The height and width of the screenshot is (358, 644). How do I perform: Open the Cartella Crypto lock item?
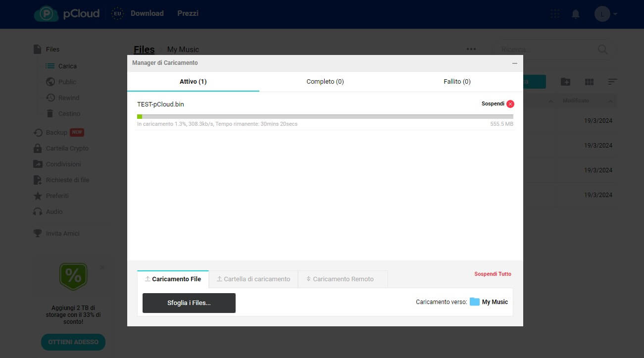coord(67,148)
